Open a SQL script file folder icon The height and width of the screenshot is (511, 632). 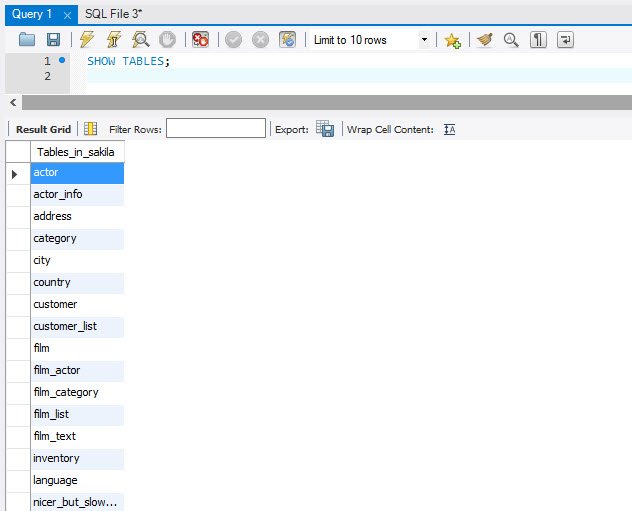click(x=27, y=39)
